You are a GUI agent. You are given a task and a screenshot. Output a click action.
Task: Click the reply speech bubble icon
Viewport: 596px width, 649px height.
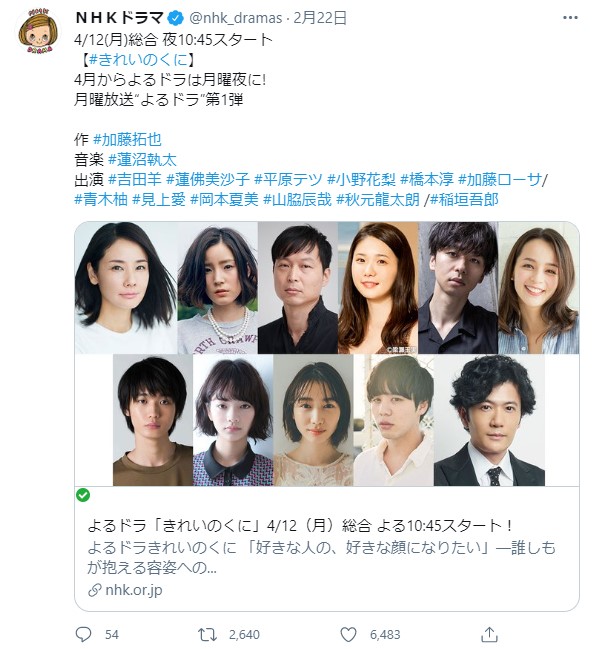tap(84, 634)
